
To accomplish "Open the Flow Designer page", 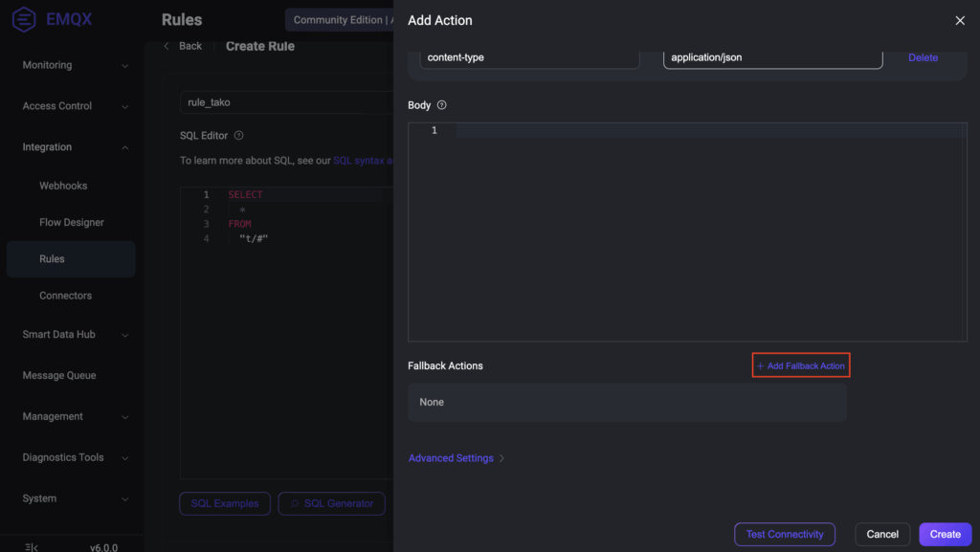I will point(72,222).
